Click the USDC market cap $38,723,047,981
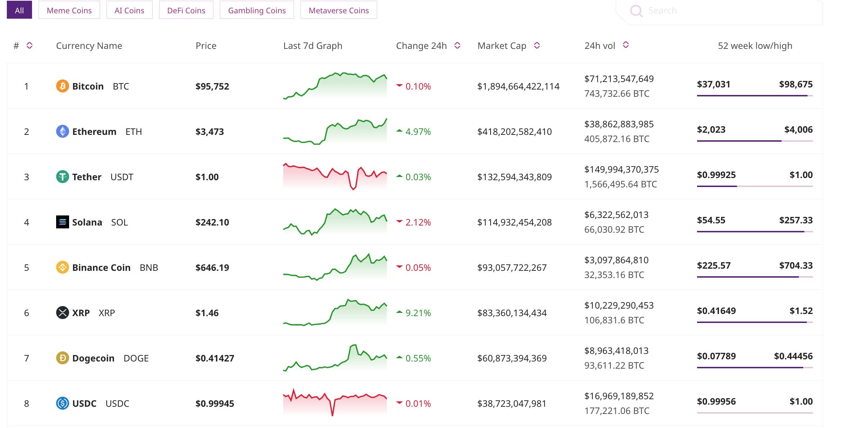Screen dimensions: 868x428 point(512,404)
